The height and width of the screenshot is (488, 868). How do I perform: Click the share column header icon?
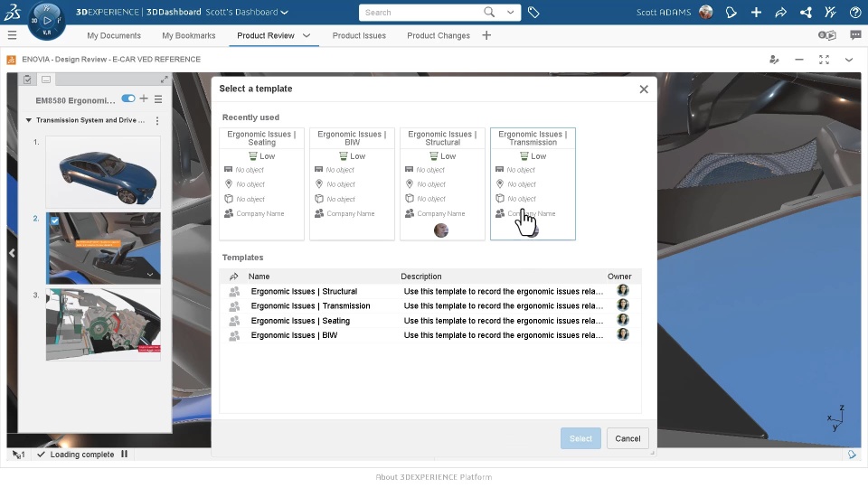coord(233,277)
